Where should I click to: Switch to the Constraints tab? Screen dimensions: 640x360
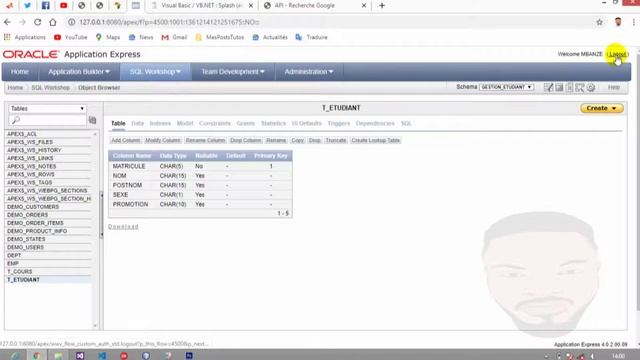[215, 123]
